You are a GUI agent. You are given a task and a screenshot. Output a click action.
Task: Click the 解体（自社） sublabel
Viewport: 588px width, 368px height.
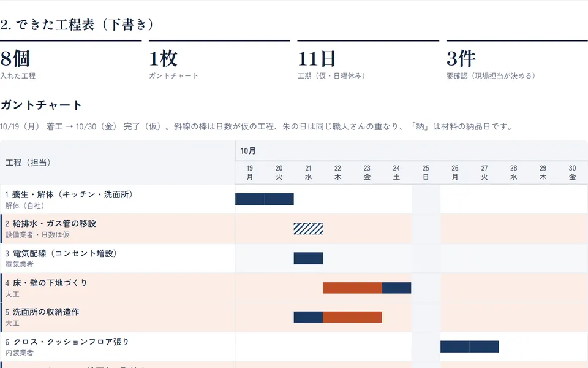coord(24,206)
